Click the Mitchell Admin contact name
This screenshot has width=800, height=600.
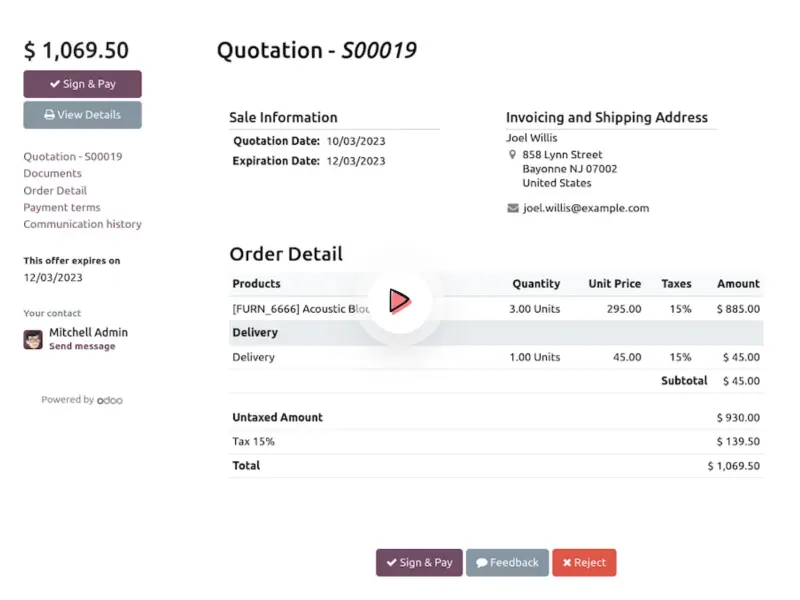[x=88, y=332]
